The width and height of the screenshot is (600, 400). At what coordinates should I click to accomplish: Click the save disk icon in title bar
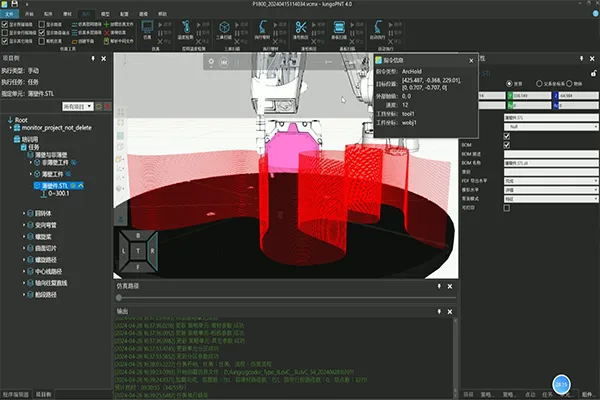(15, 4)
